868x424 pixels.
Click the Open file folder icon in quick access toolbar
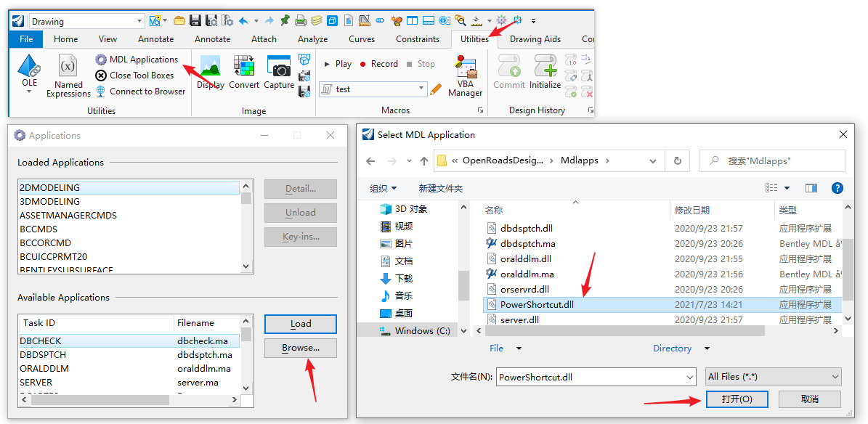pos(179,21)
